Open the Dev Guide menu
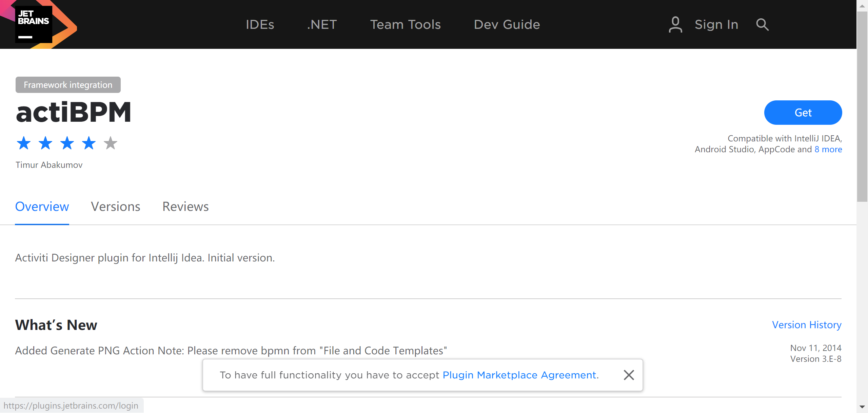This screenshot has width=868, height=413. point(507,24)
